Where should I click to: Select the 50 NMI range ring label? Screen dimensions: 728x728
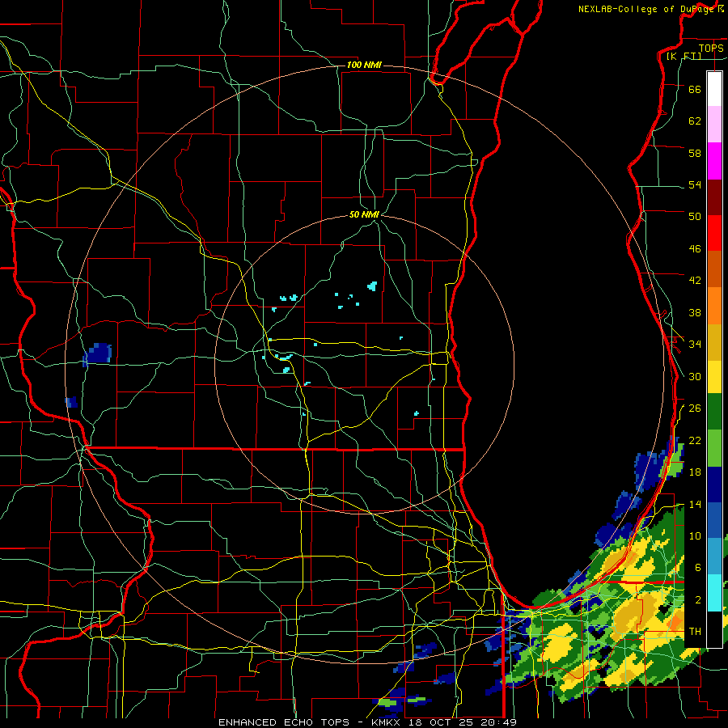364,214
